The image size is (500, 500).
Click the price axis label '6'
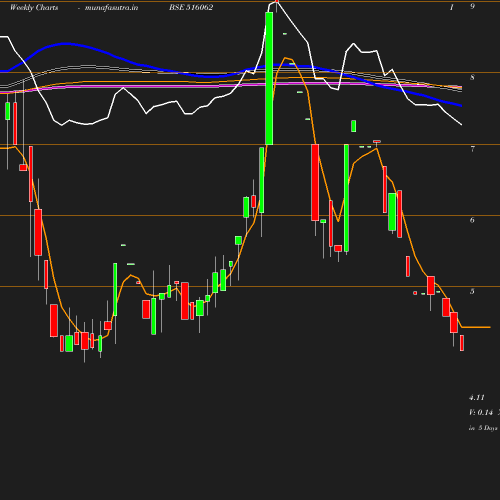[472, 220]
